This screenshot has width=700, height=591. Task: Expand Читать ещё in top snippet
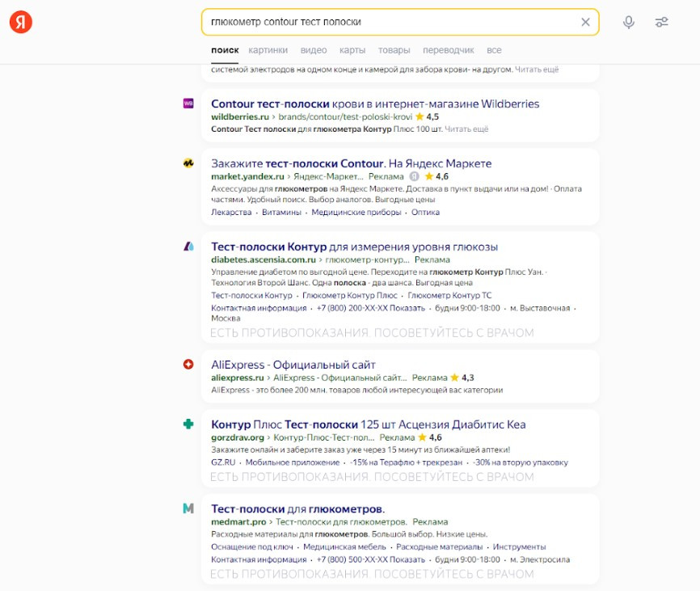click(x=537, y=70)
